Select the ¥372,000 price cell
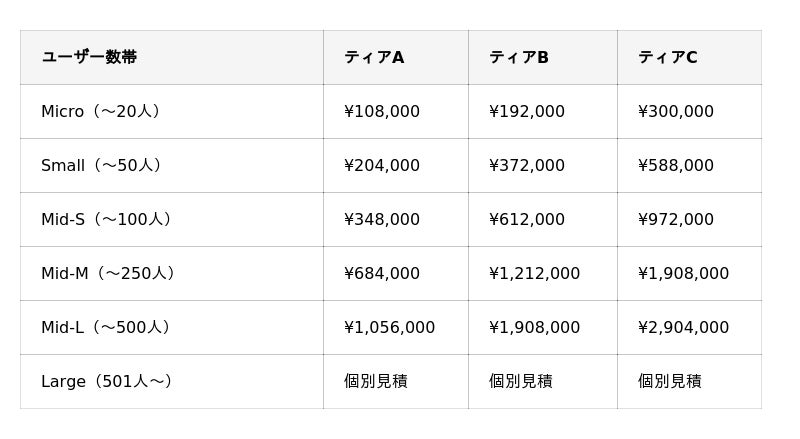Image resolution: width=800 pixels, height=439 pixels. 527,165
